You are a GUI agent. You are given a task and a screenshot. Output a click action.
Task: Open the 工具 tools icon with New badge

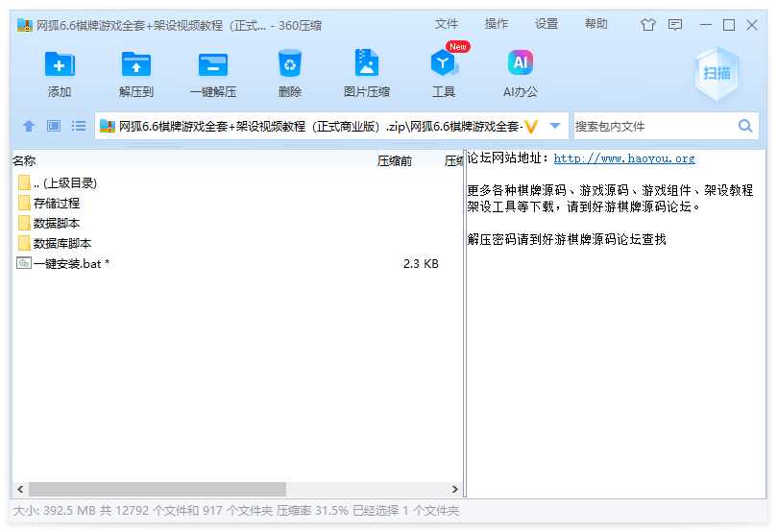click(444, 63)
